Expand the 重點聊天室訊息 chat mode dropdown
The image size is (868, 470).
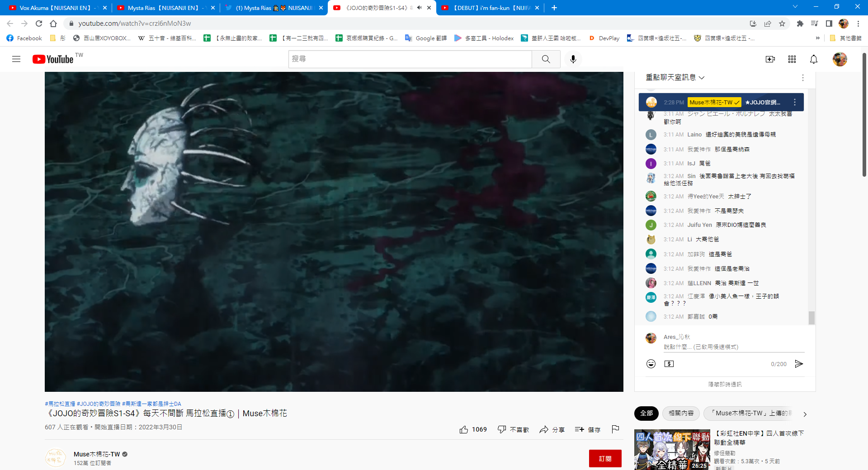[x=675, y=78]
